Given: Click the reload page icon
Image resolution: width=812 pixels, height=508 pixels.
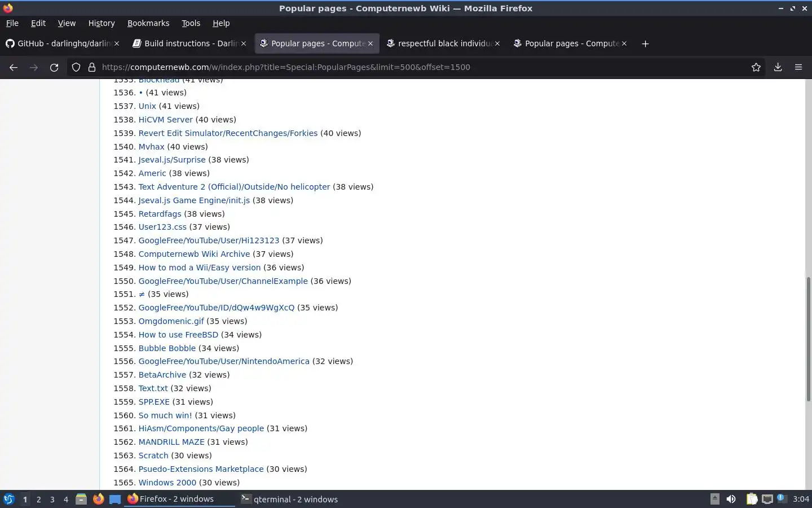Looking at the screenshot, I should click(x=54, y=67).
